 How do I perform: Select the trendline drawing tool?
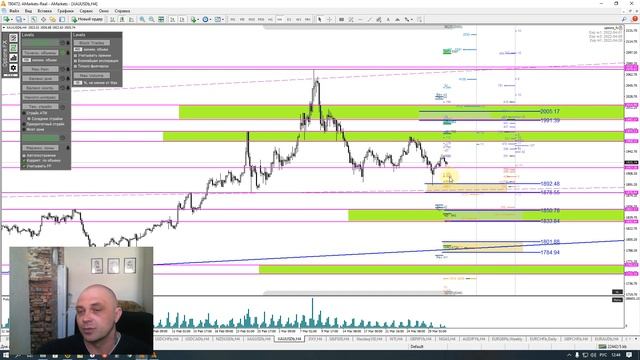tap(369, 19)
